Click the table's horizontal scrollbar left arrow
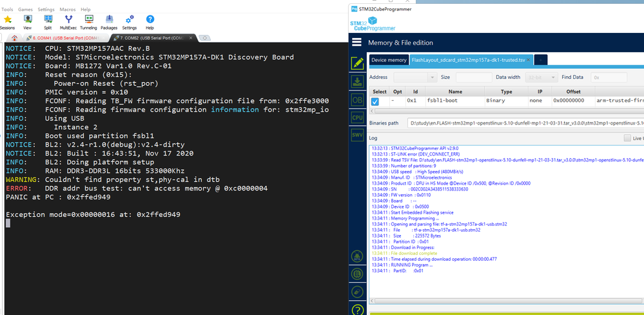This screenshot has width=644, height=315. point(372,110)
